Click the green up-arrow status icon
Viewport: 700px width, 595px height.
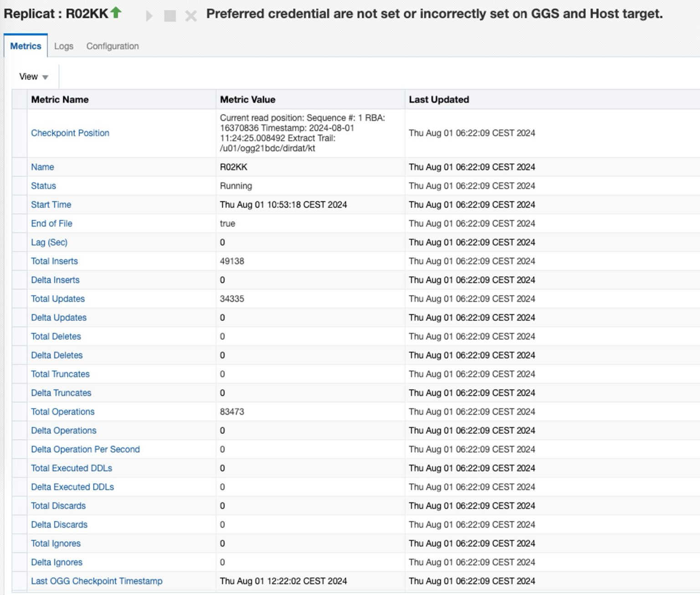(115, 12)
